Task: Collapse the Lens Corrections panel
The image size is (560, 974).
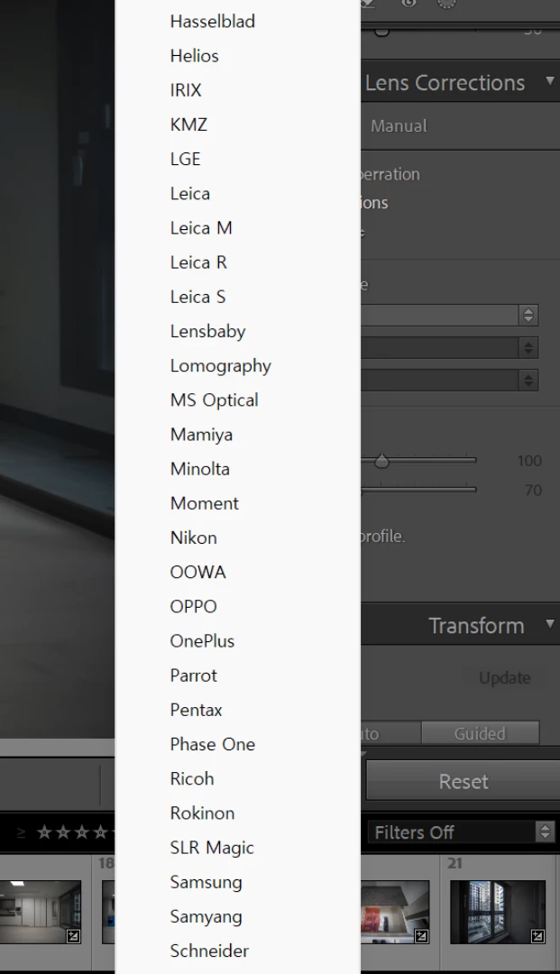Action: (x=549, y=81)
